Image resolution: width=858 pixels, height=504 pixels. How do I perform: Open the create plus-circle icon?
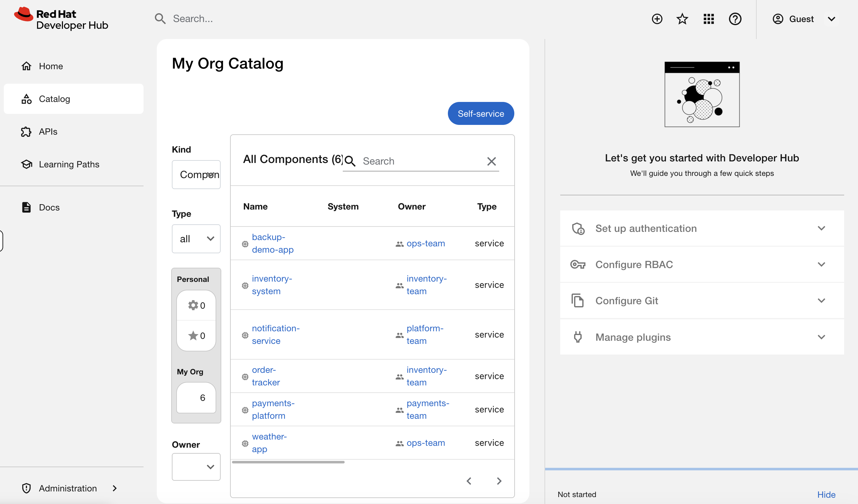[657, 19]
